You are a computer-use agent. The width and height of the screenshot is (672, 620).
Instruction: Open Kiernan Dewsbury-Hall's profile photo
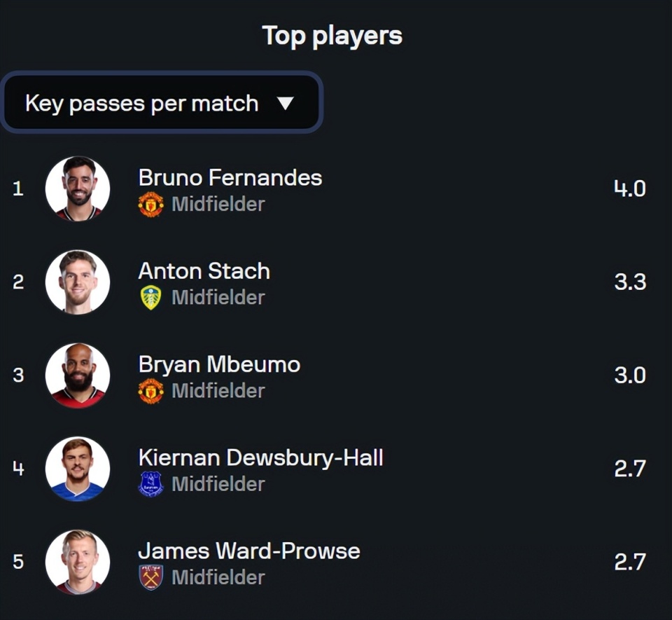tap(78, 468)
